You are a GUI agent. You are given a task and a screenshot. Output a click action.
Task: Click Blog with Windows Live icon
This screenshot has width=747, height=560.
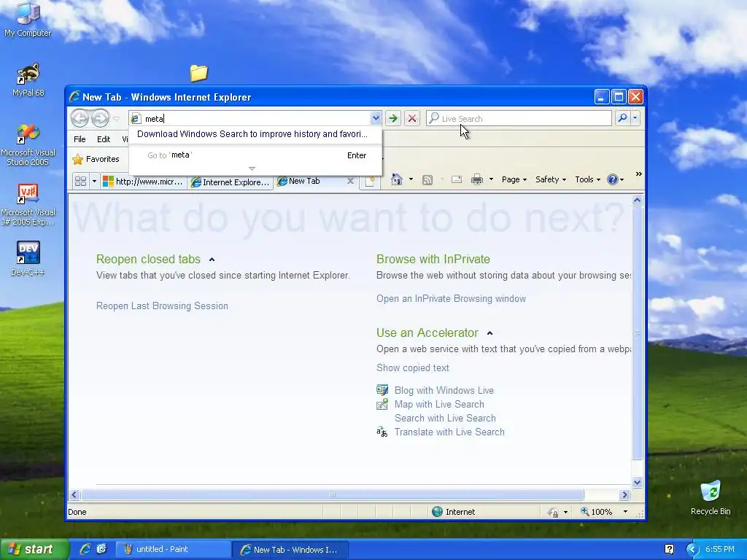coord(382,390)
